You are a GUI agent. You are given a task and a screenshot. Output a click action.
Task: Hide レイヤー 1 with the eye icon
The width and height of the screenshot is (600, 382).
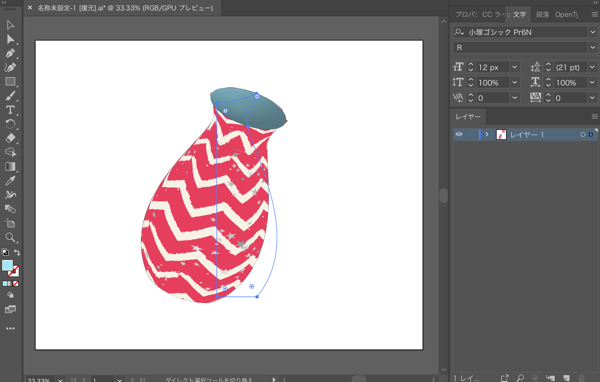pyautogui.click(x=459, y=134)
